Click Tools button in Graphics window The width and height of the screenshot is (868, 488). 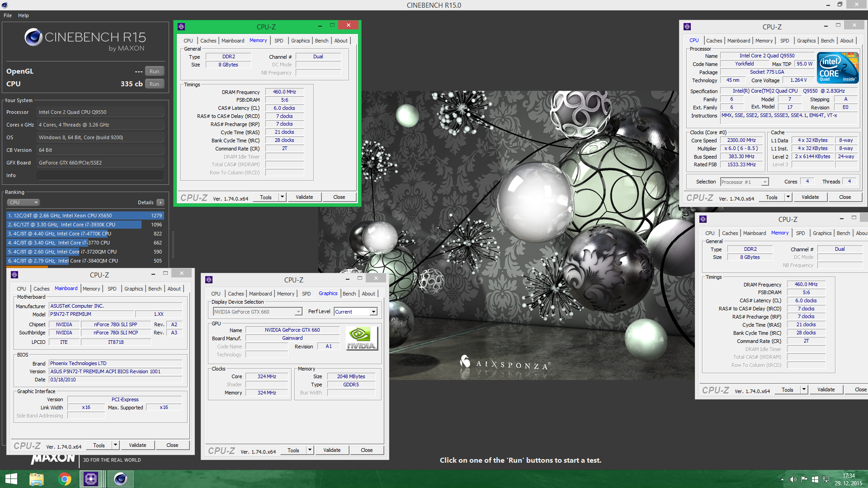[x=293, y=450]
